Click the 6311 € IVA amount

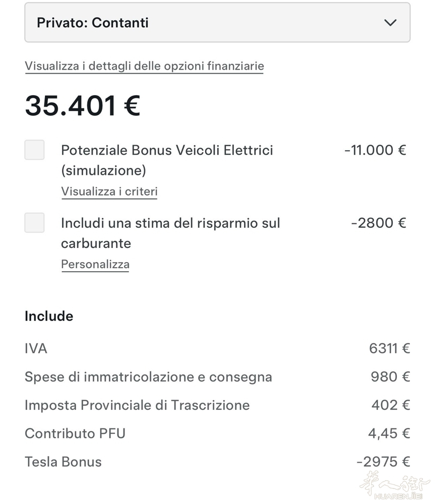click(389, 348)
